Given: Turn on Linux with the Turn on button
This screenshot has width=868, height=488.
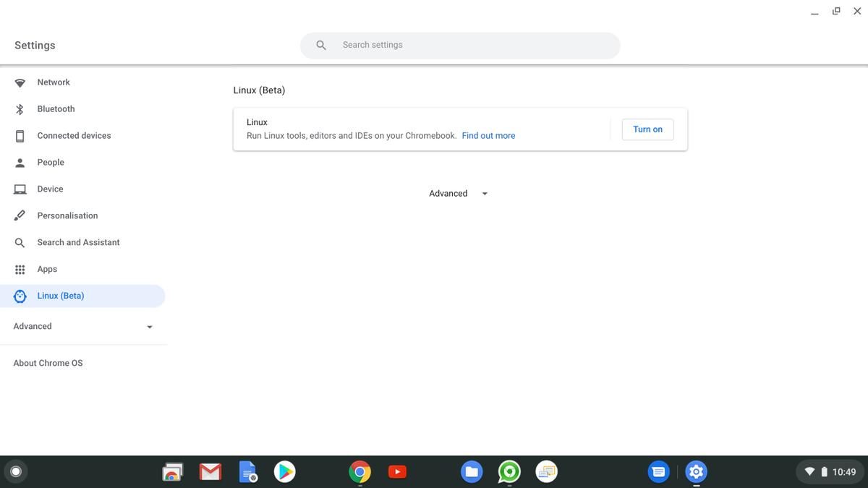Looking at the screenshot, I should 647,129.
